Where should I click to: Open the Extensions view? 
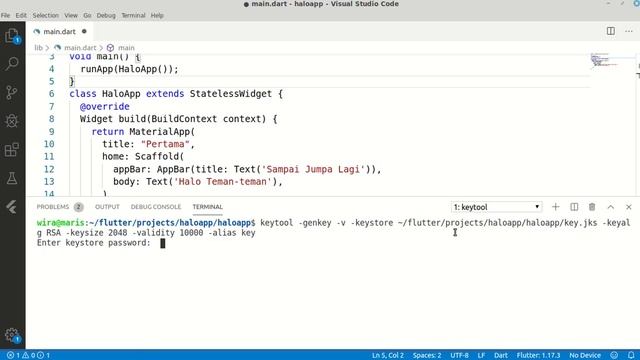coord(12,149)
